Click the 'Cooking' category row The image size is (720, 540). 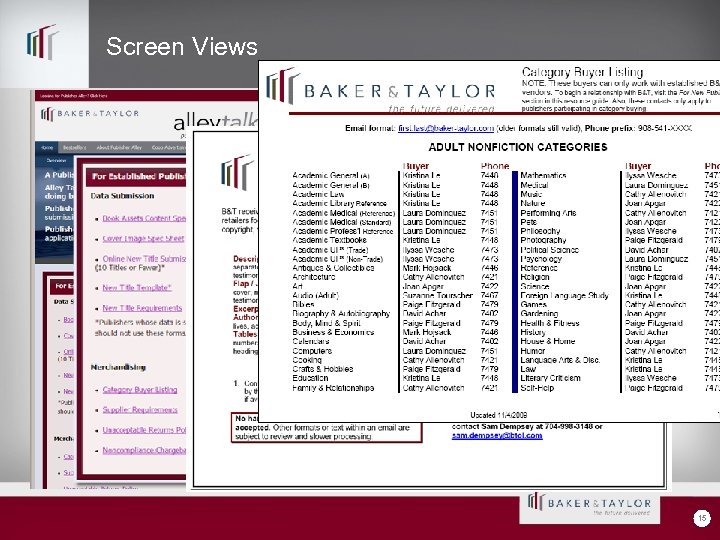(307, 360)
